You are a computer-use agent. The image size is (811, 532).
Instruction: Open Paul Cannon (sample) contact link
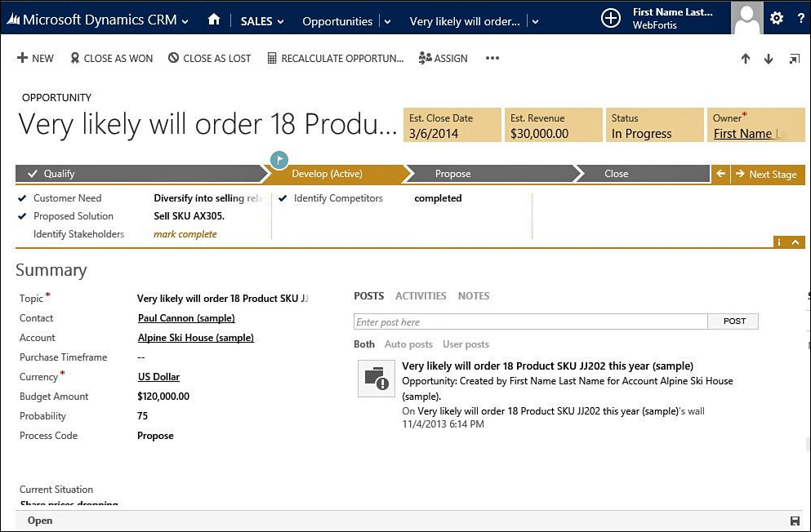[186, 318]
